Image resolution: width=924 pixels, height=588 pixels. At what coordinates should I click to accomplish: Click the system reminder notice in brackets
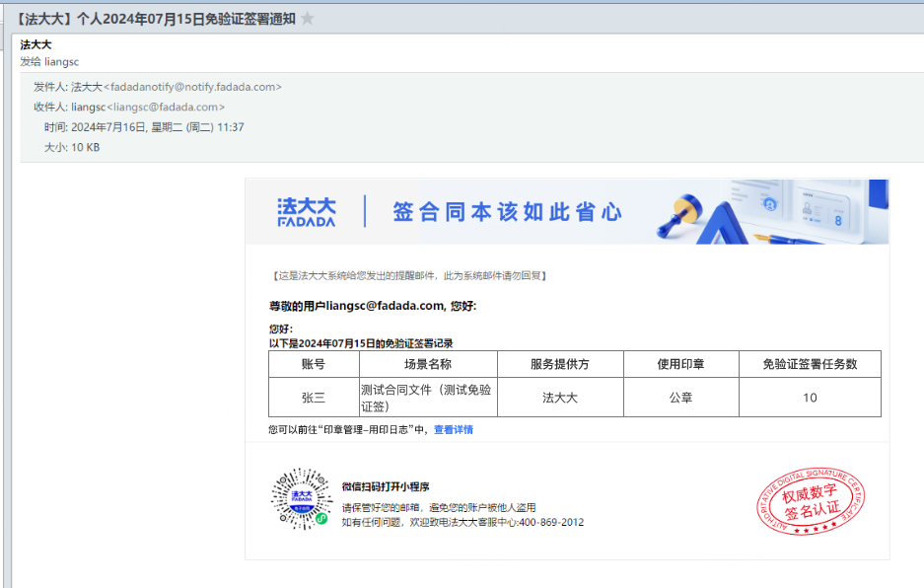409,275
